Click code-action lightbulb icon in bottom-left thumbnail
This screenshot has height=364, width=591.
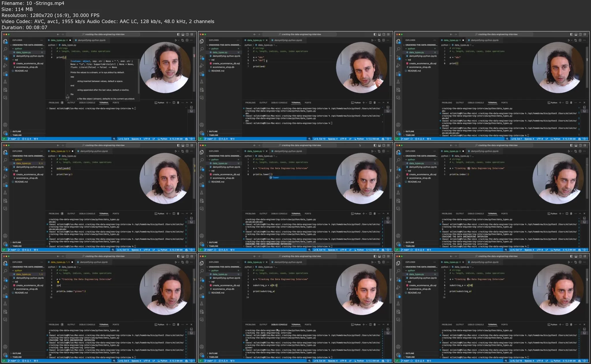(58, 282)
